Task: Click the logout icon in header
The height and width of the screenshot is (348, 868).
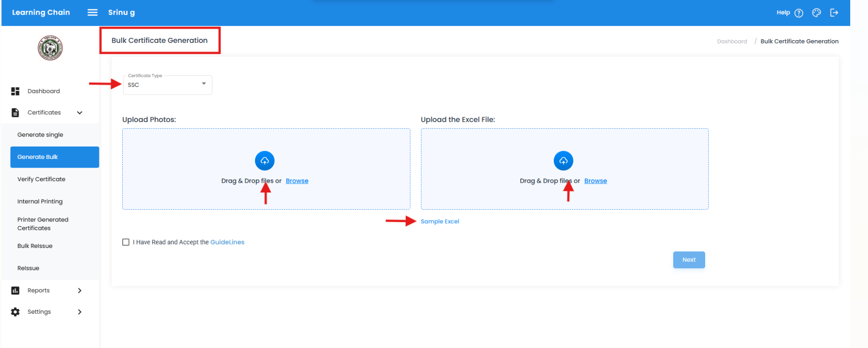Action: [834, 13]
